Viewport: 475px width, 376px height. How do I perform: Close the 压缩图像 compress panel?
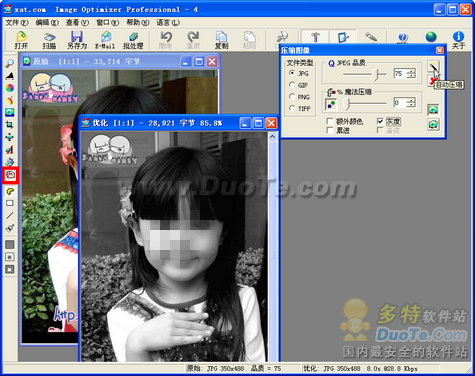pyautogui.click(x=440, y=50)
